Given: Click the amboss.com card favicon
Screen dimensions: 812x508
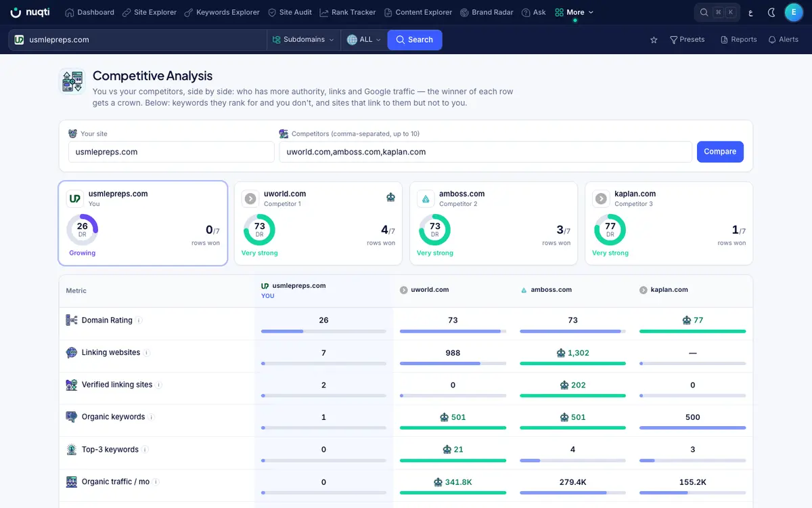Looking at the screenshot, I should (426, 198).
